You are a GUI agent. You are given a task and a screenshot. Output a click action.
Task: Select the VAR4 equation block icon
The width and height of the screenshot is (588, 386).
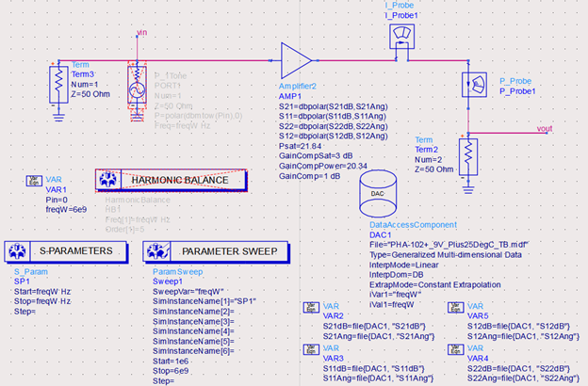[456, 349]
